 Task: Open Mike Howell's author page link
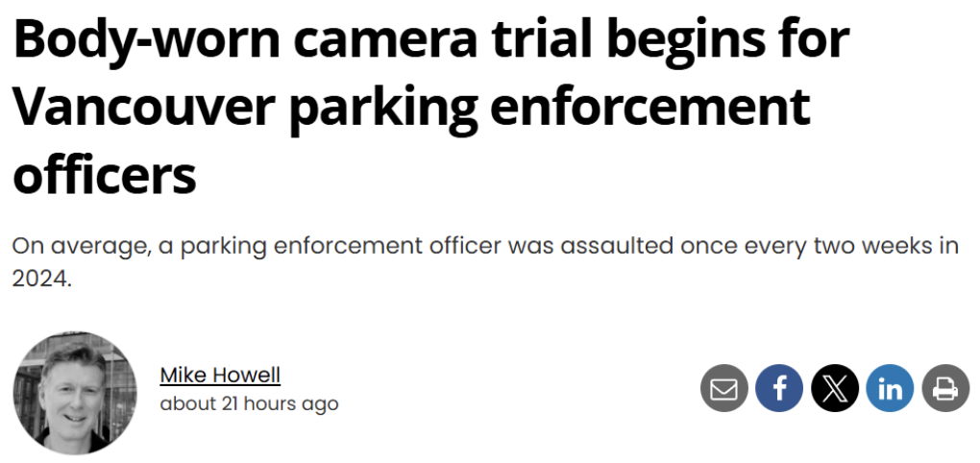(x=220, y=375)
